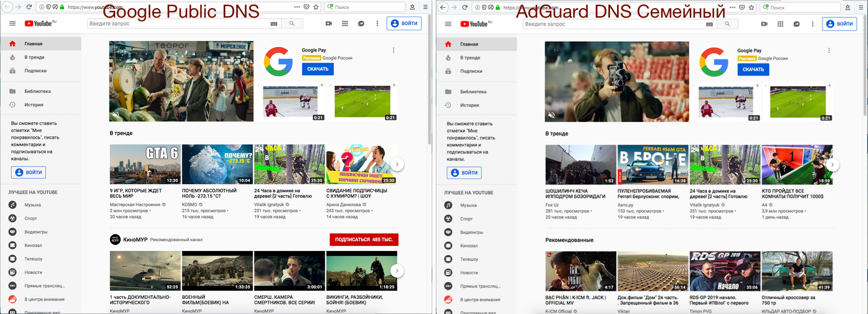868x314 pixels.
Task: Open YouTube apps grid icon in right window
Action: [x=780, y=24]
